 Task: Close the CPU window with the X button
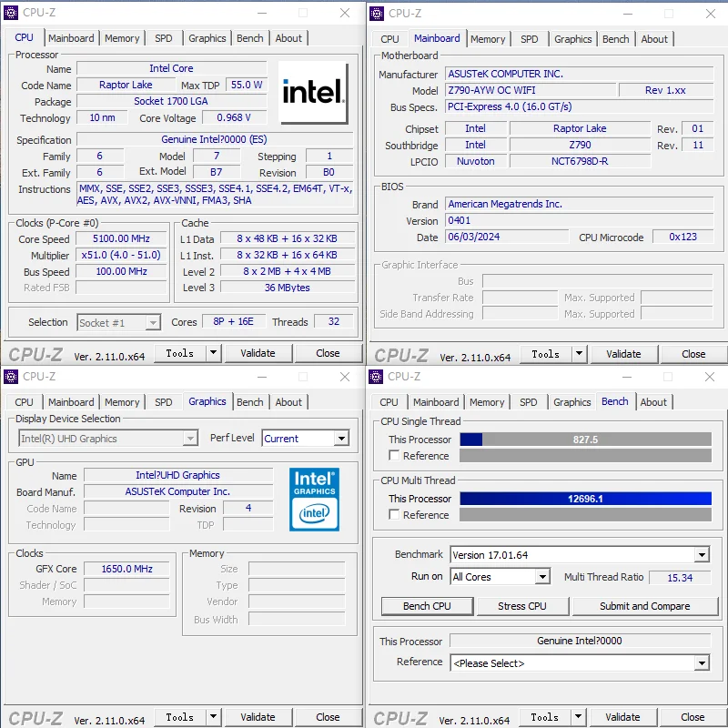point(345,13)
